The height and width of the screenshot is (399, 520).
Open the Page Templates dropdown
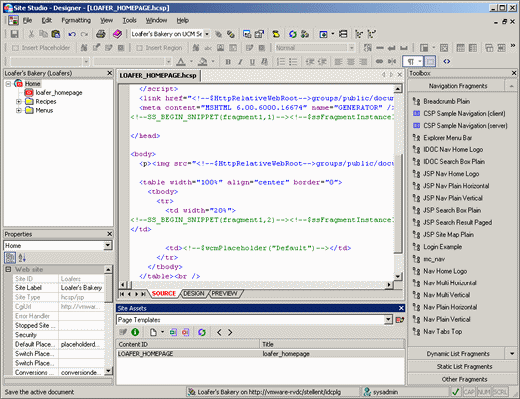coord(388,320)
